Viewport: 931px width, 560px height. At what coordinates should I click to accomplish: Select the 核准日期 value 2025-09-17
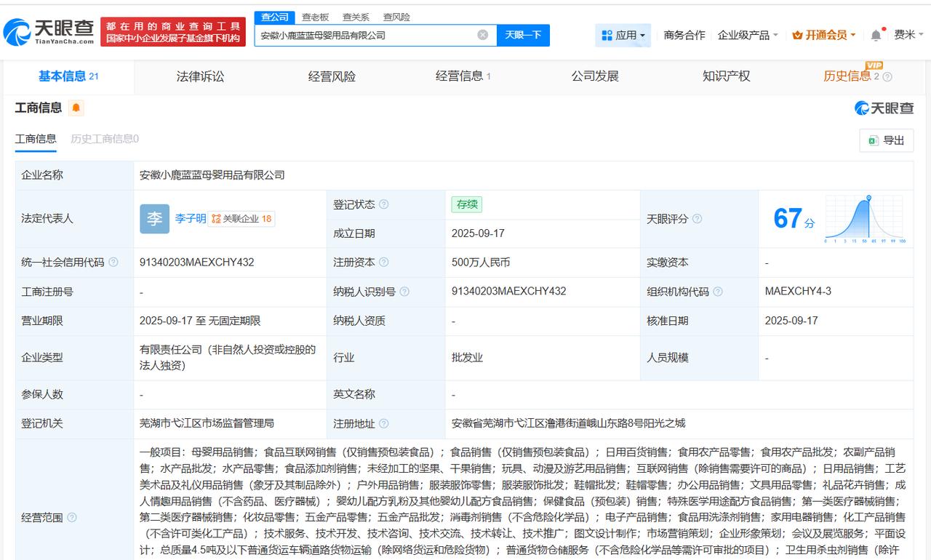click(x=791, y=321)
